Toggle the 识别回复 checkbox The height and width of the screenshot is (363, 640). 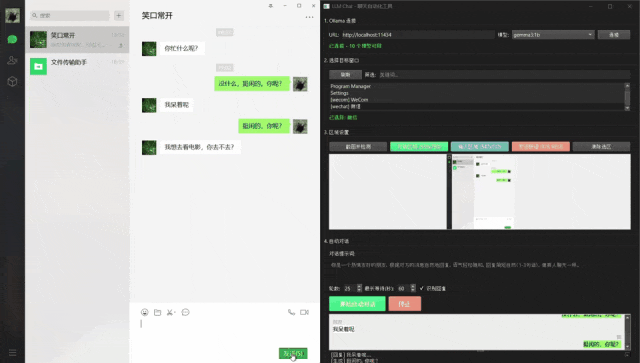[422, 288]
